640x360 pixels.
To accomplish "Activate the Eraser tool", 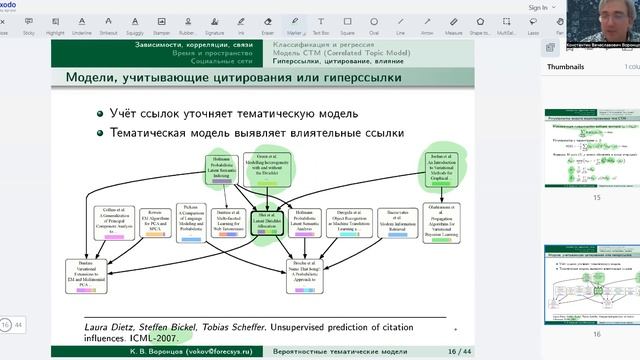I will click(x=268, y=26).
